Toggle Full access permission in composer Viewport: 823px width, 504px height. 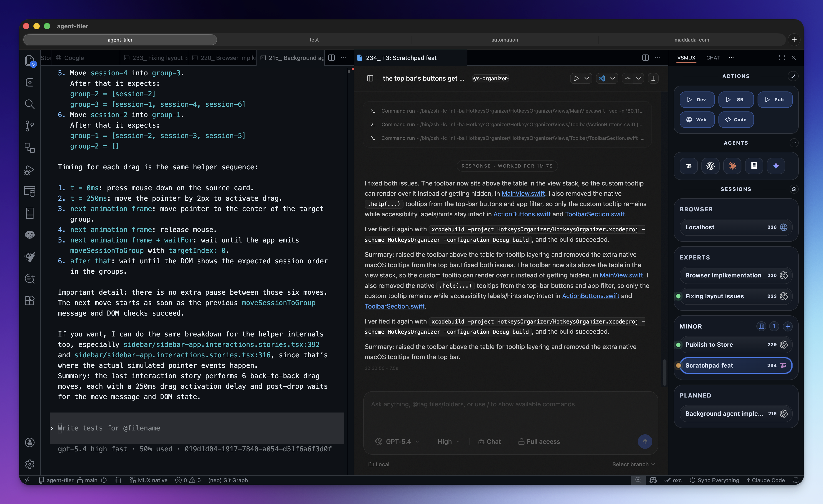539,442
